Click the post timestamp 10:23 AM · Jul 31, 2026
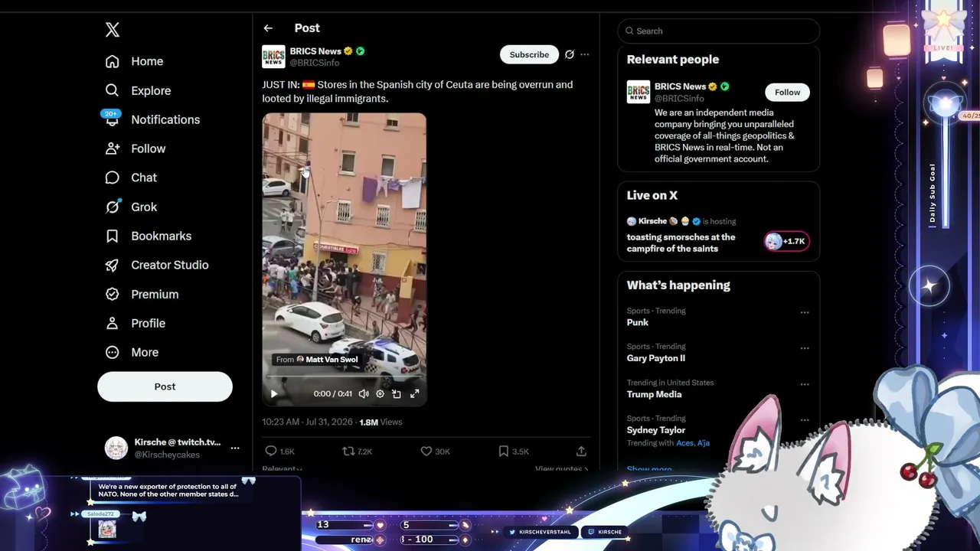Screen dimensions: 980x551 308,422
